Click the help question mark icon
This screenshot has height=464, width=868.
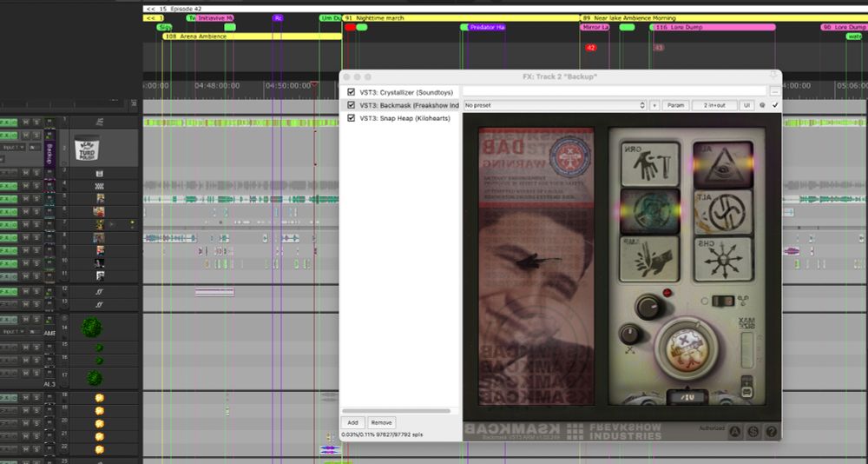click(771, 431)
